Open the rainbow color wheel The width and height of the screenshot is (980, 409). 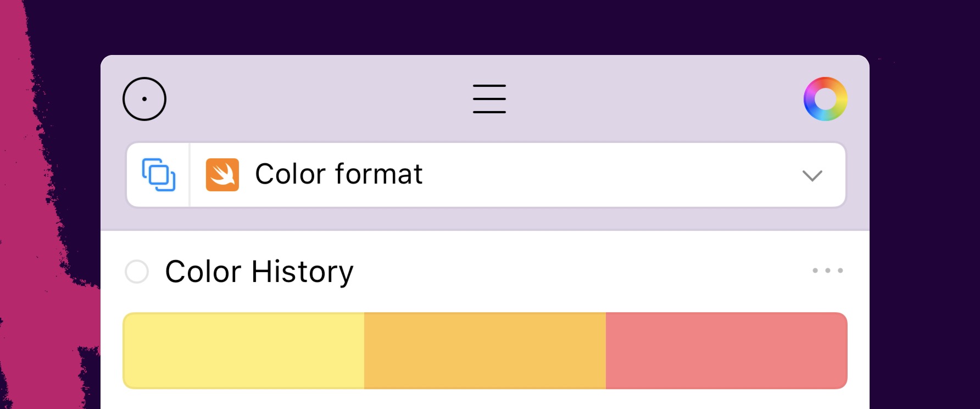pyautogui.click(x=825, y=99)
